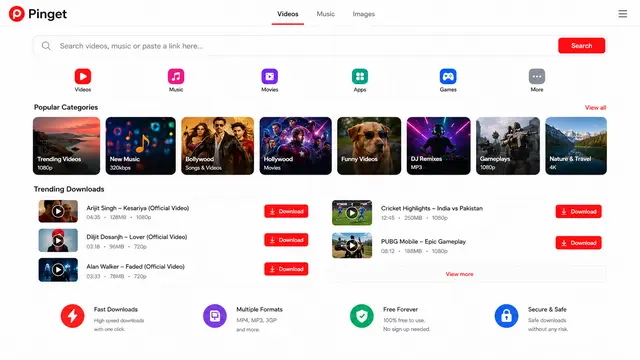Open the Hollywood Movies category card

[296, 146]
